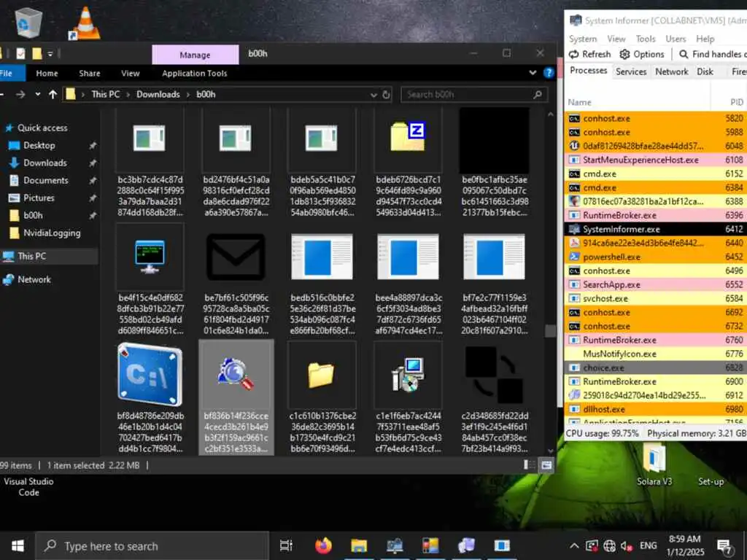Image resolution: width=747 pixels, height=560 pixels.
Task: Open the Tools menu in System Informer
Action: click(646, 39)
